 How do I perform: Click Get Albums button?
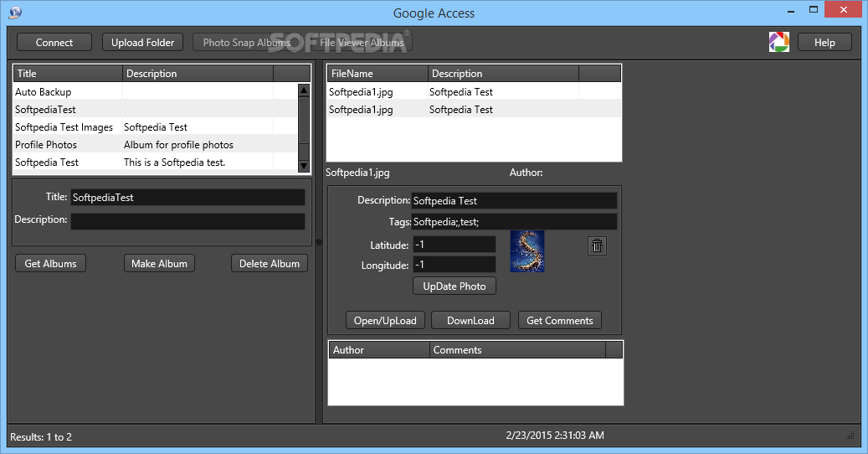pos(50,264)
